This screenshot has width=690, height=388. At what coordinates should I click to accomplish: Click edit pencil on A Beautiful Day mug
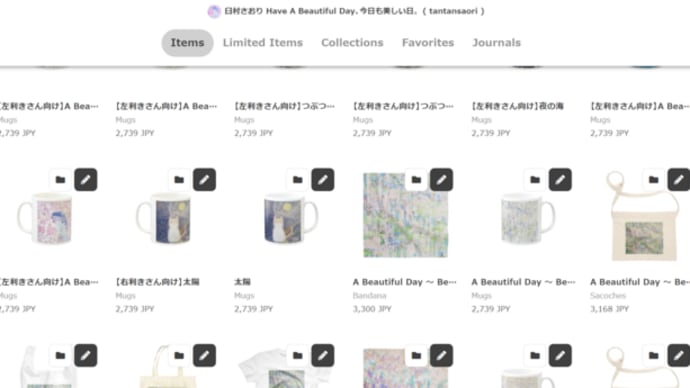(x=560, y=179)
